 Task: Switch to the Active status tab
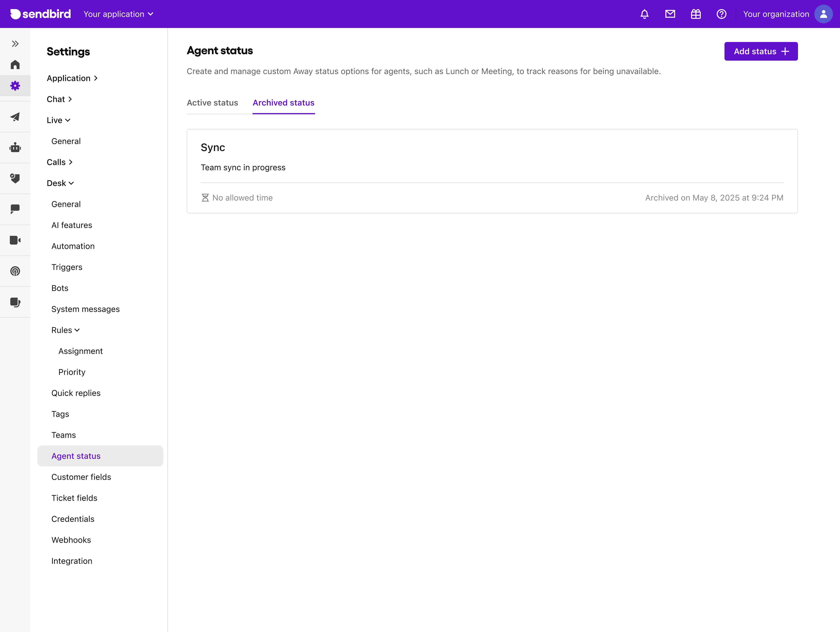coord(213,103)
